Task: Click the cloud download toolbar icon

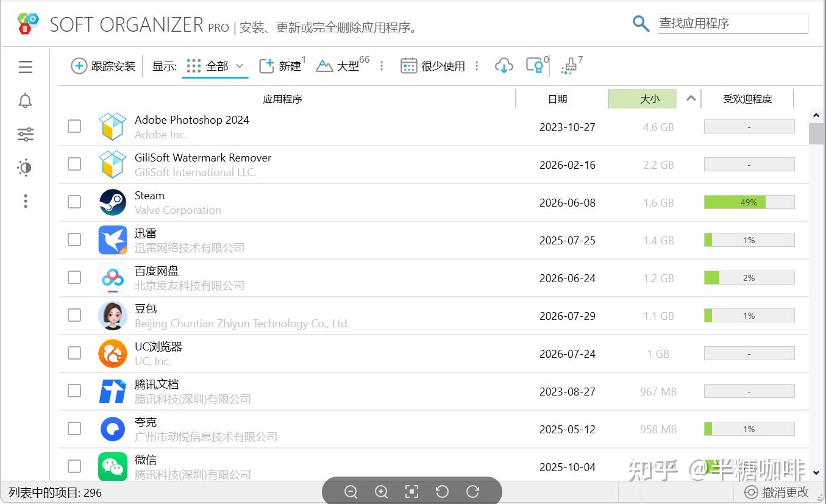Action: tap(504, 66)
